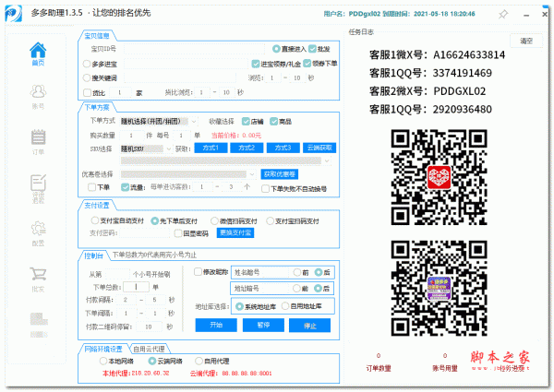
Task: Click the 方式2 button
Action: tap(247, 148)
